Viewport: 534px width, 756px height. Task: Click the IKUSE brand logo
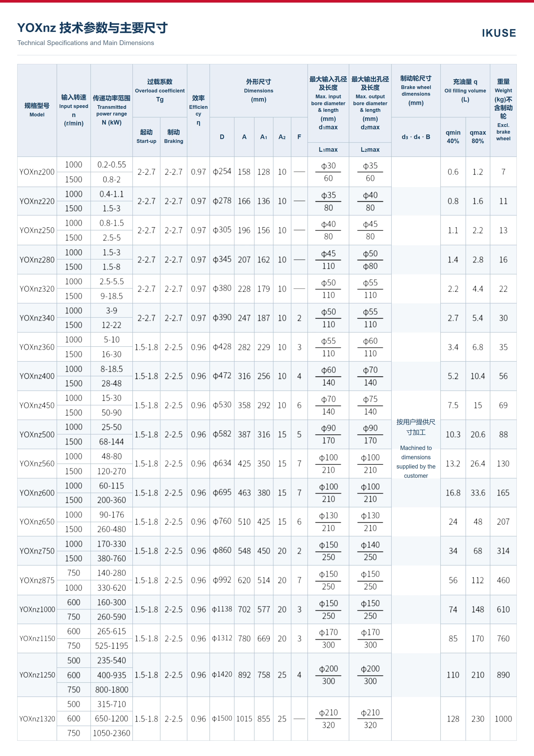(499, 33)
